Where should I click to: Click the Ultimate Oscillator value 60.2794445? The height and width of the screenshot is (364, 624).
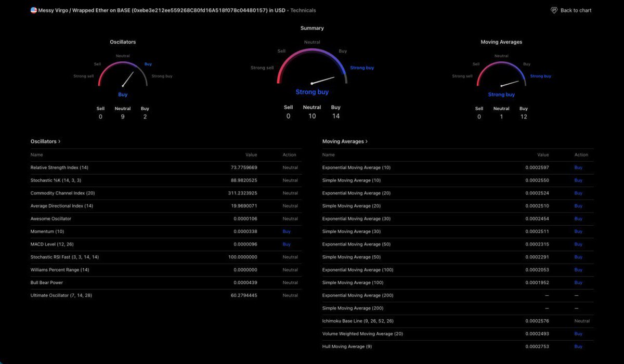coord(244,295)
